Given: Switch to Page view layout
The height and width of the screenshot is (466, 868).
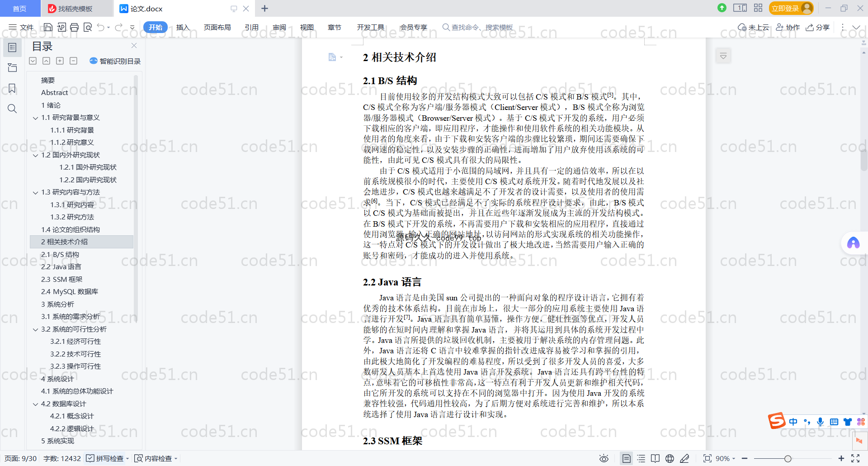Looking at the screenshot, I should point(626,458).
